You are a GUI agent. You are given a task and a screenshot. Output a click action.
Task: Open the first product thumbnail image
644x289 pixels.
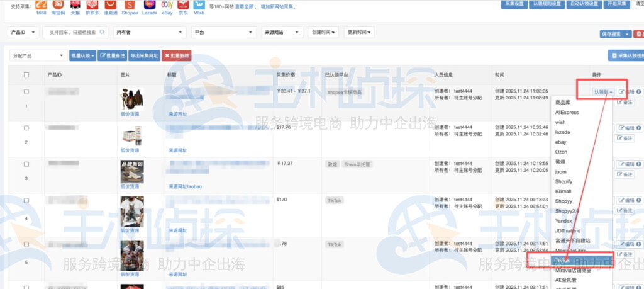[x=131, y=99]
